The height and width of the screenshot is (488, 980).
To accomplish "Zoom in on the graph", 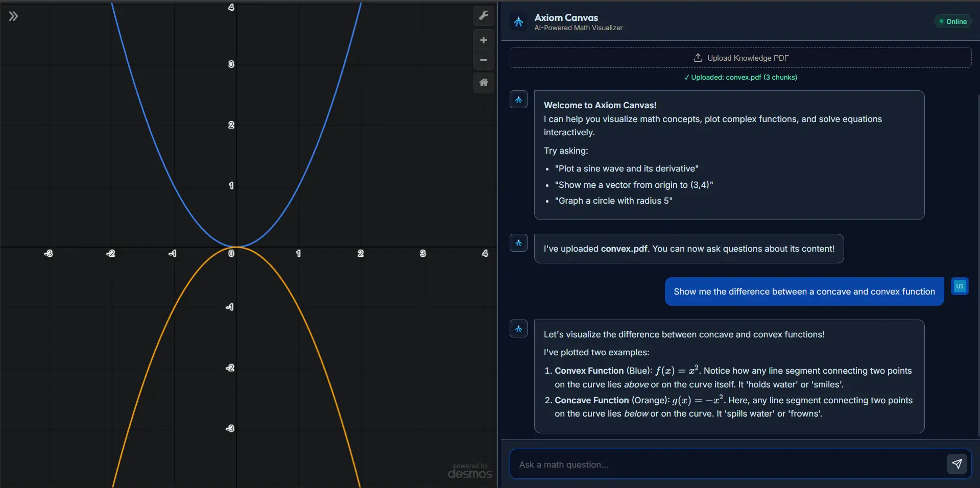I will [483, 40].
